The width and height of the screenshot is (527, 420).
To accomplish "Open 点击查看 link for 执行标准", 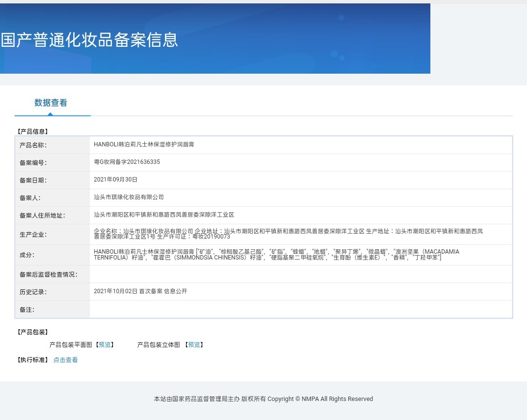I will coord(65,360).
